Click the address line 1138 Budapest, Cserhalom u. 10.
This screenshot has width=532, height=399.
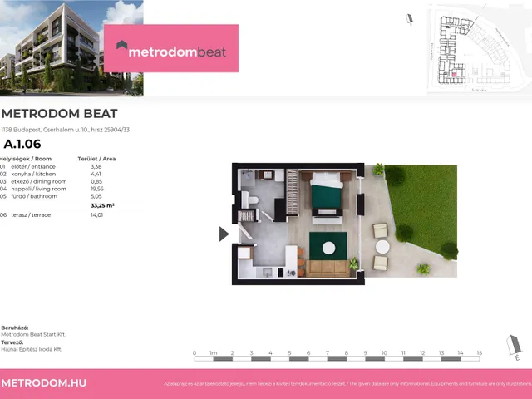click(65, 130)
